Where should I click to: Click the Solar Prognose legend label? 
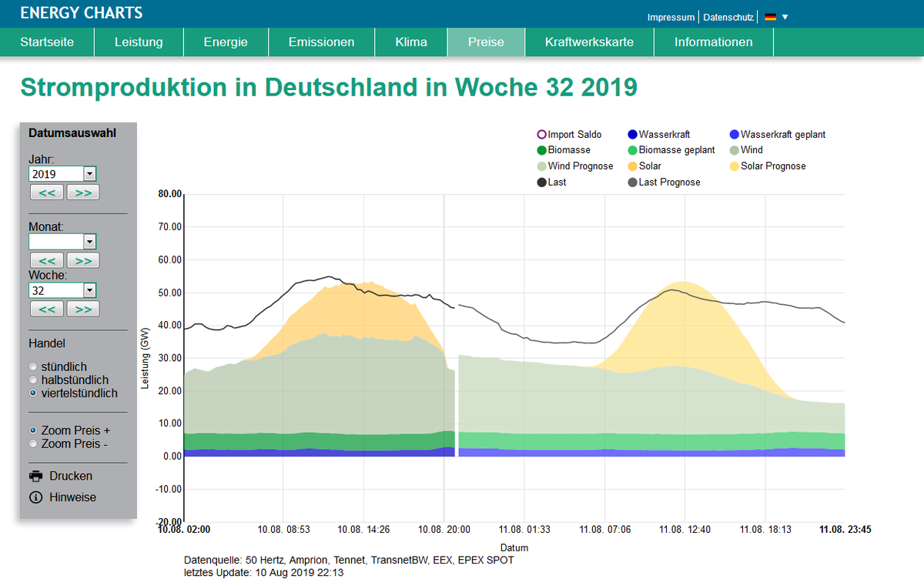click(x=773, y=166)
